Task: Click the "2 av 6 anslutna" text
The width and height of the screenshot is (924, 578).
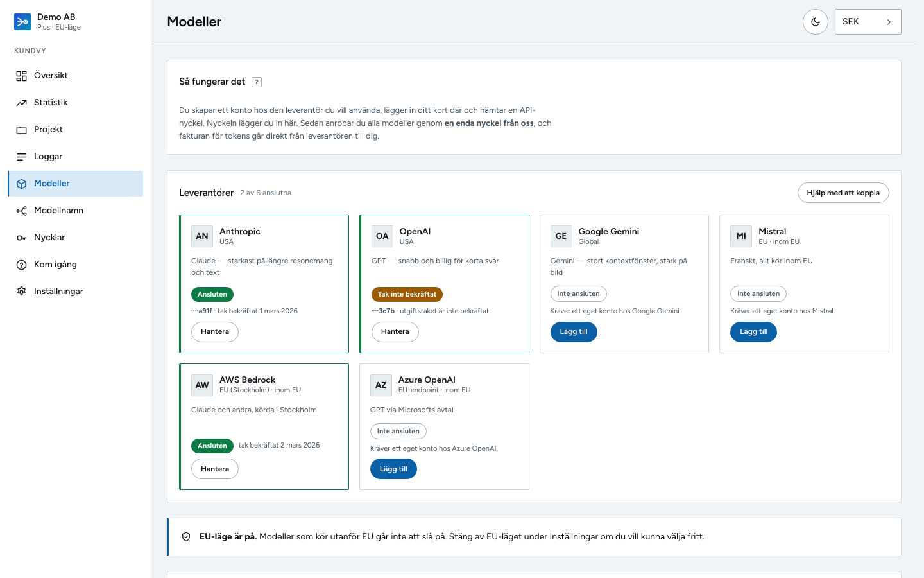Action: pyautogui.click(x=266, y=193)
